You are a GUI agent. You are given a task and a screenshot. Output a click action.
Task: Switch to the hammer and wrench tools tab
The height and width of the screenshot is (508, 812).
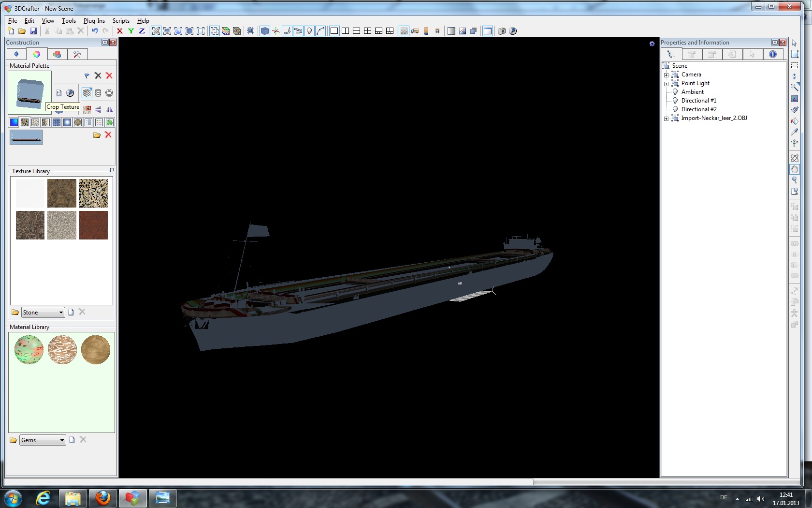pyautogui.click(x=77, y=54)
